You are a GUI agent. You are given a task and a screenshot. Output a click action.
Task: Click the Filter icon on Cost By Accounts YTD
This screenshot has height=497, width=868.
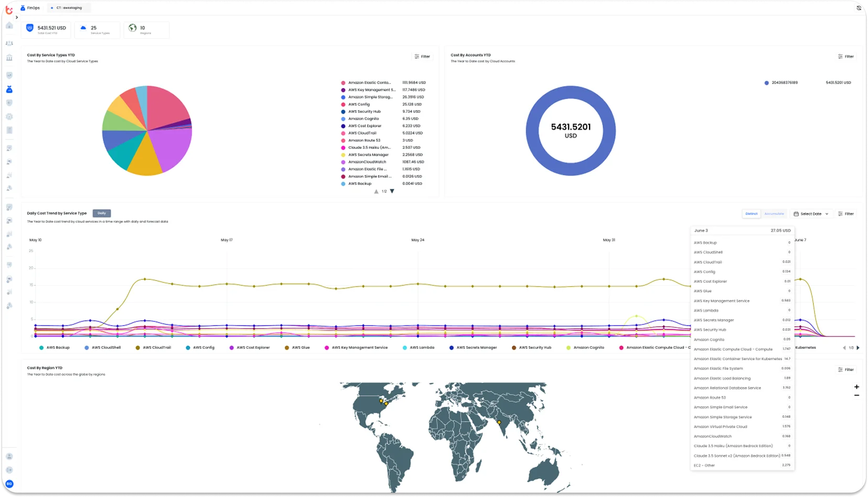pos(846,56)
